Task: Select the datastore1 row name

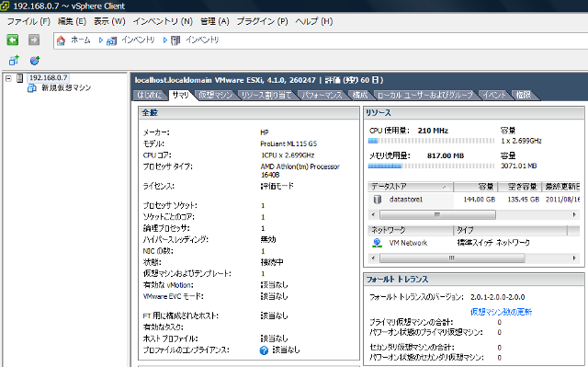Action: 406,200
